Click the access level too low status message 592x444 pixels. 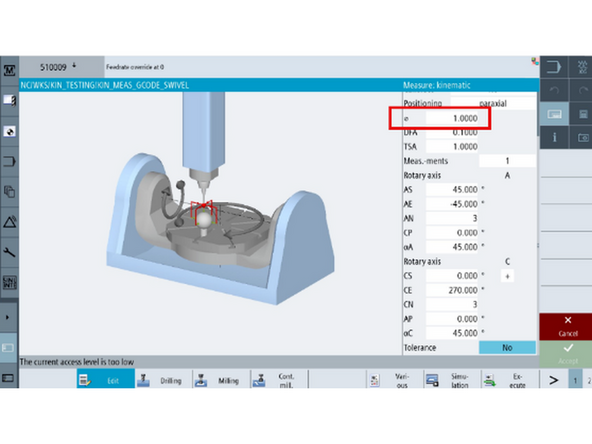coord(77,362)
